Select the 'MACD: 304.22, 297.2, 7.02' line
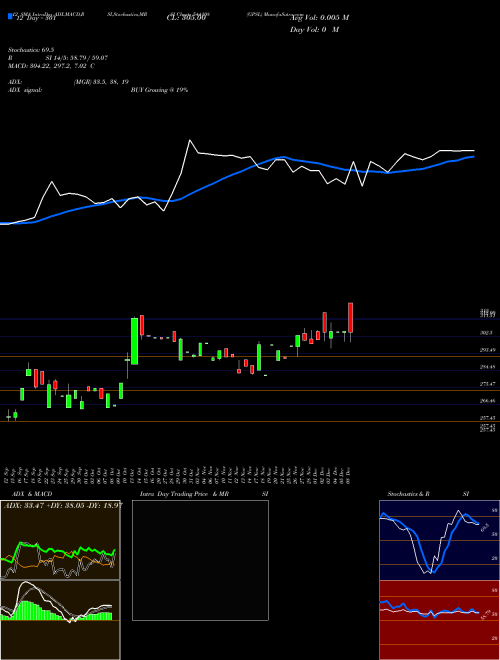This screenshot has height=660, width=500. tap(51, 66)
